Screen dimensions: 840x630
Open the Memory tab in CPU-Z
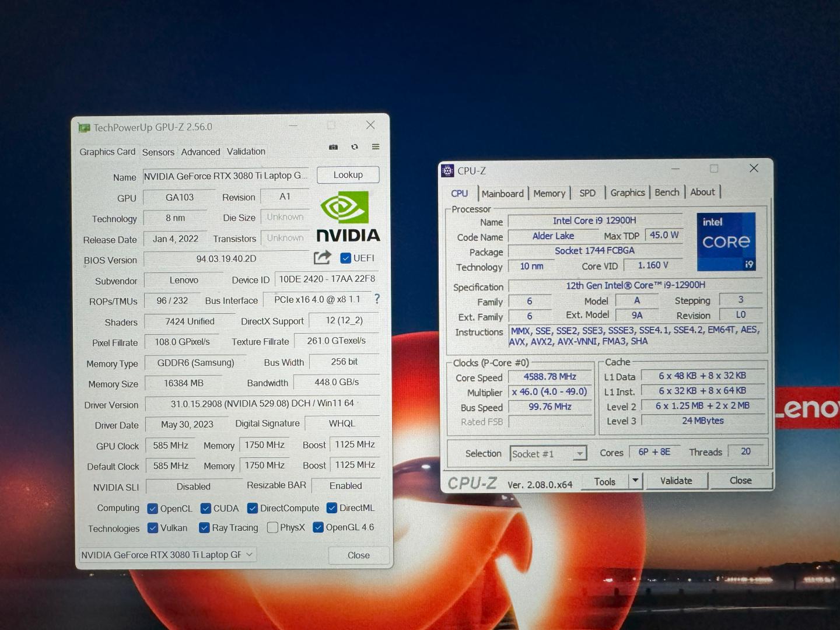point(549,193)
